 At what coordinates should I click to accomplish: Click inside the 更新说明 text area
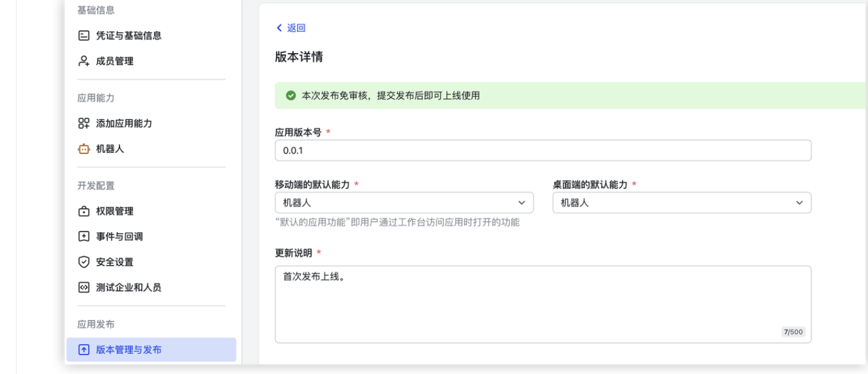click(x=543, y=298)
